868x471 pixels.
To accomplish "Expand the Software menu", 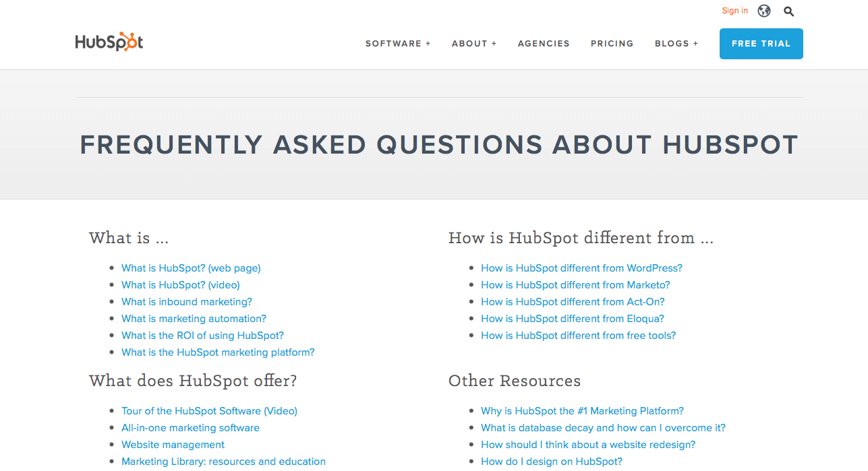I will 398,44.
